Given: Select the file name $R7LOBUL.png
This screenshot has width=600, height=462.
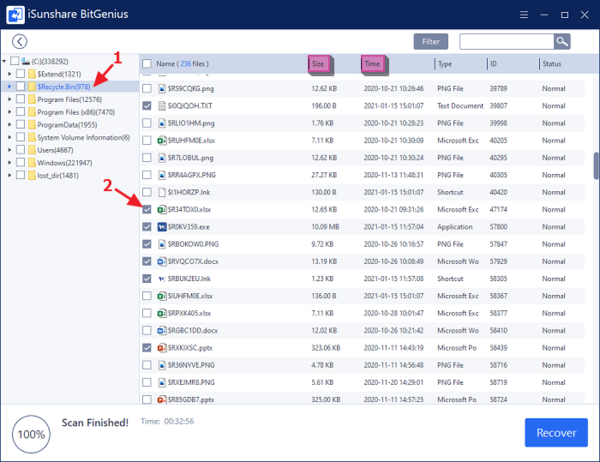Looking at the screenshot, I should click(191, 158).
